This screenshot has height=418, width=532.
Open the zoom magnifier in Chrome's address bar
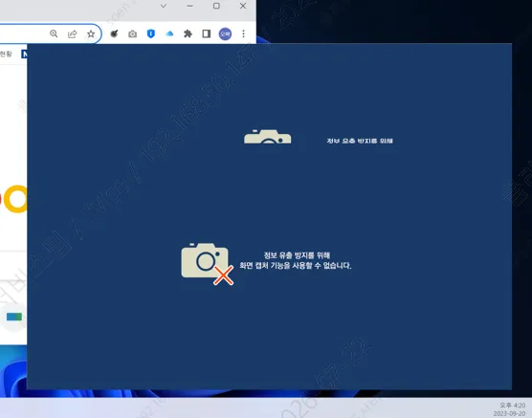(x=54, y=33)
